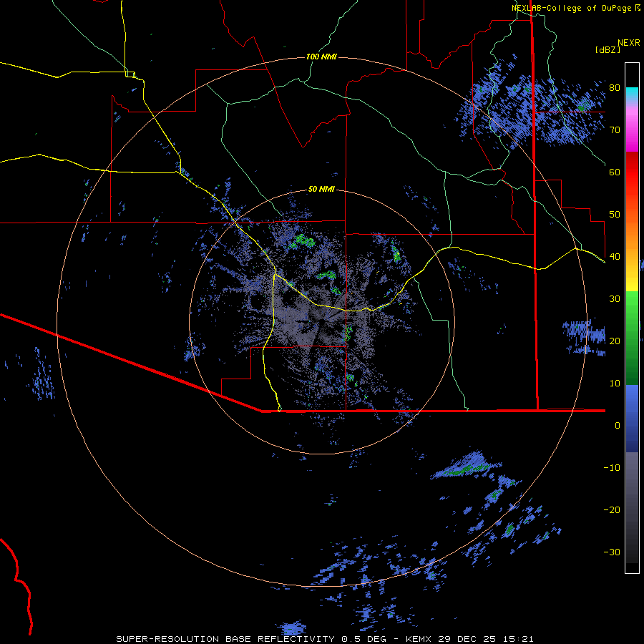Click the 20 dBZ scale value
The width and height of the screenshot is (644, 644).
pos(615,341)
